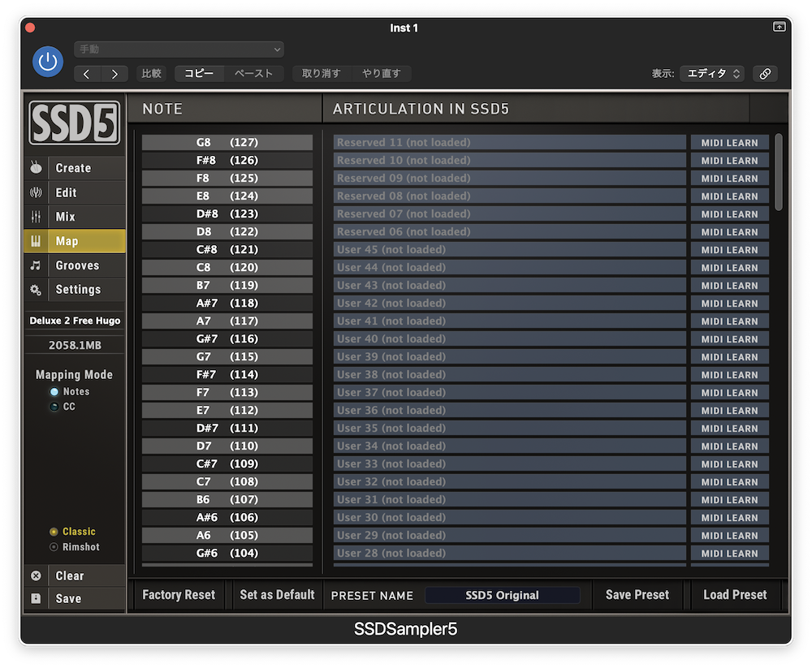Click the Edit waveform icon in sidebar
The image size is (812, 668).
[x=37, y=192]
